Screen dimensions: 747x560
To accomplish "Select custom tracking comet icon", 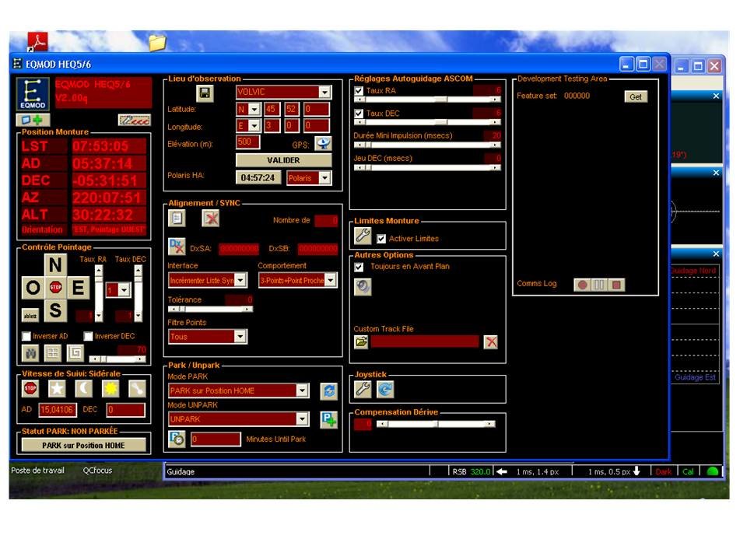I will 137,389.
